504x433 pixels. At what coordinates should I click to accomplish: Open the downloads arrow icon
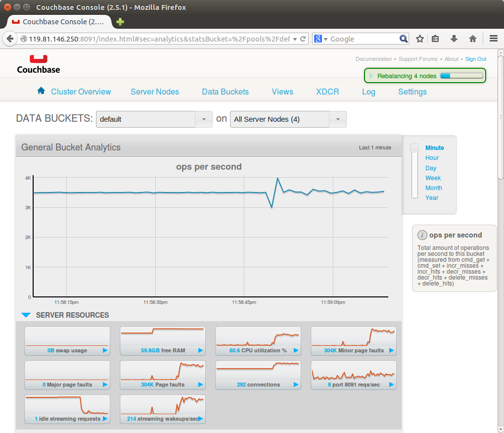pyautogui.click(x=454, y=39)
